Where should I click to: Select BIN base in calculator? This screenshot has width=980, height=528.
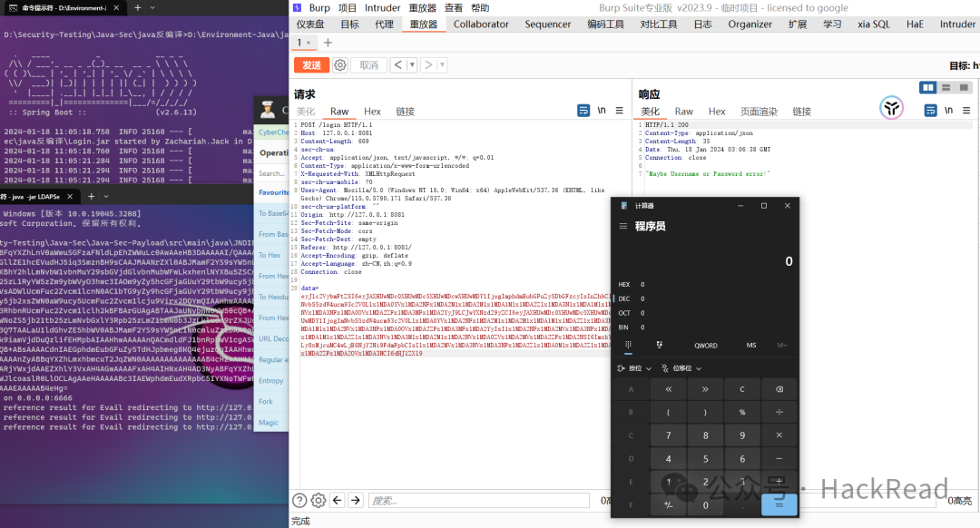pos(625,328)
